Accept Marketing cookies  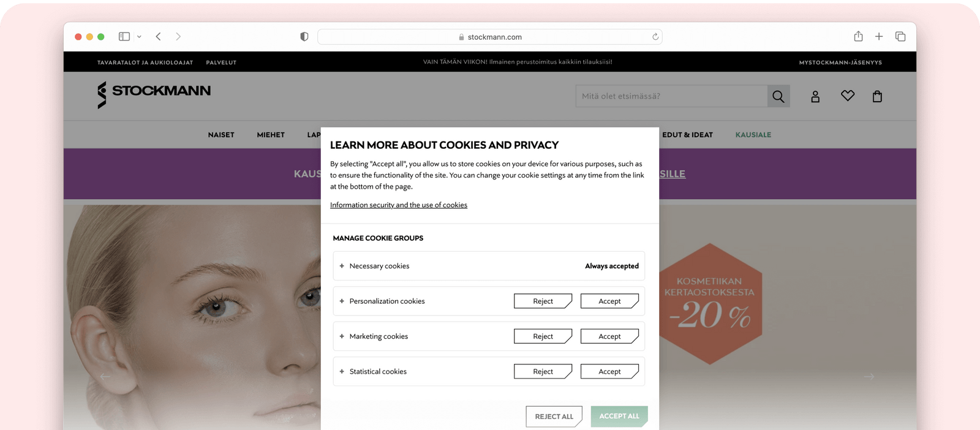pos(609,336)
